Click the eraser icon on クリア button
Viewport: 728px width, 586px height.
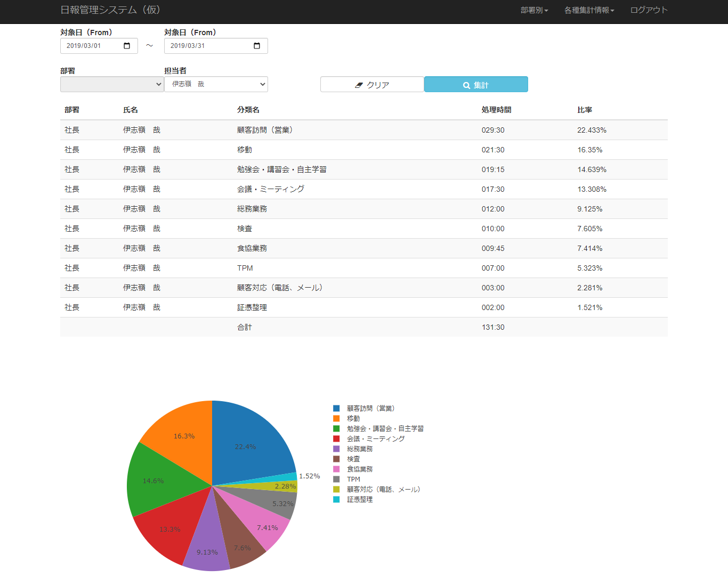(359, 85)
